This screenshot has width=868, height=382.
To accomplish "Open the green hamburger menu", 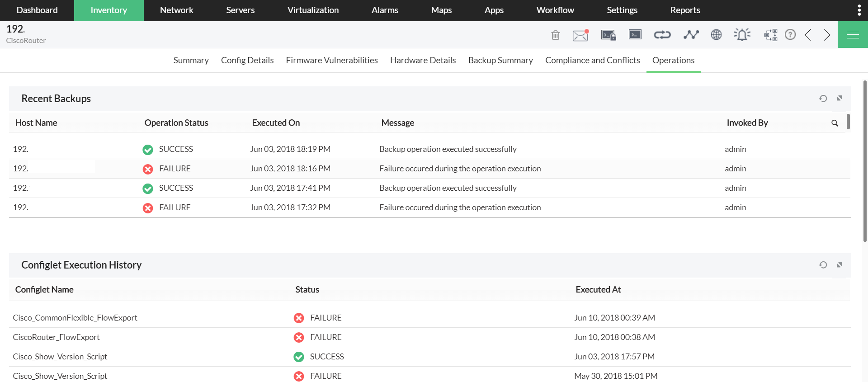I will click(x=853, y=35).
